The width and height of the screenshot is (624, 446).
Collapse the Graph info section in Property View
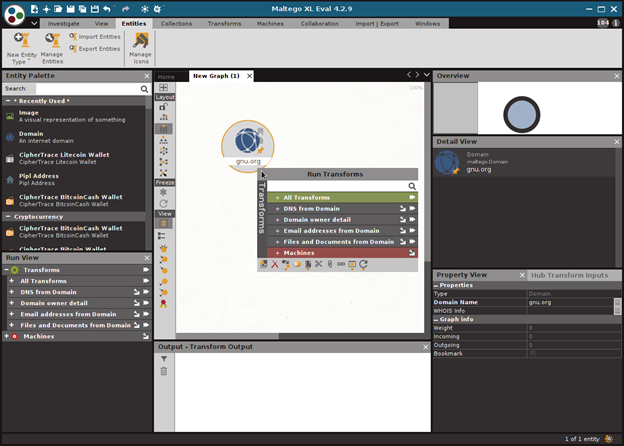point(436,319)
